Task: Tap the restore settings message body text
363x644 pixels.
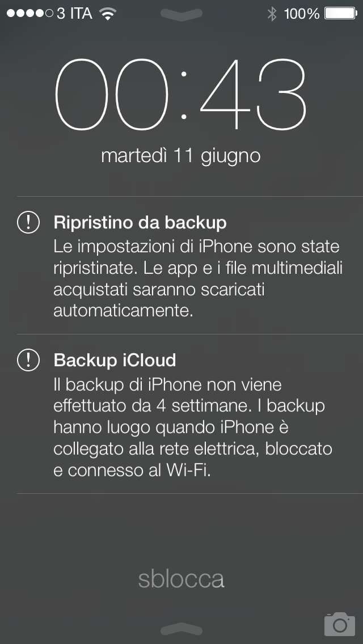Action: 198,279
